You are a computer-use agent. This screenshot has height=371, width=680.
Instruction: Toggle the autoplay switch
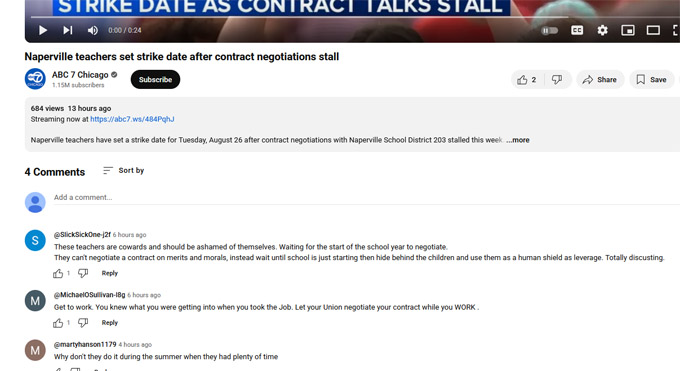coord(549,30)
